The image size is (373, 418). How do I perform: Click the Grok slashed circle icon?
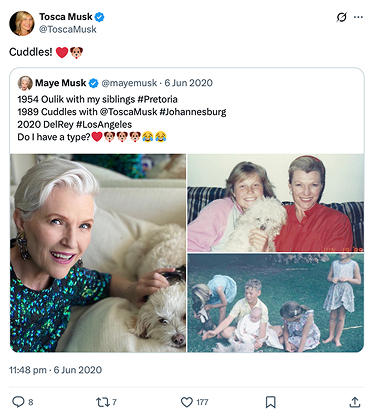341,17
